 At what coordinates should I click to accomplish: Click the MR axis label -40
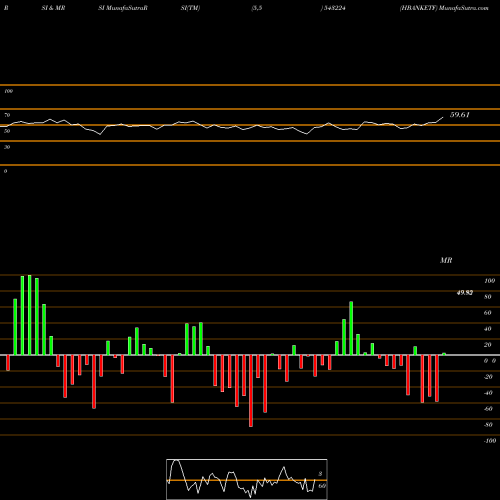tap(488, 393)
